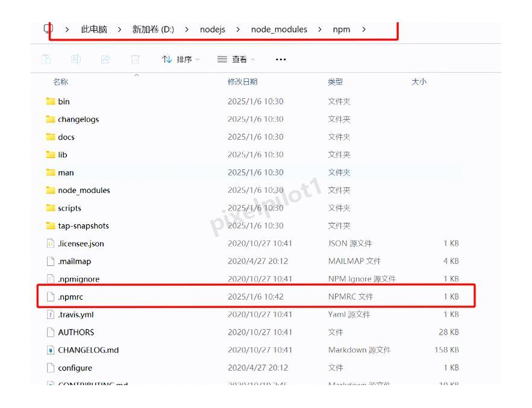Click the lib folder name
This screenshot has height=408, width=532.
pos(63,155)
